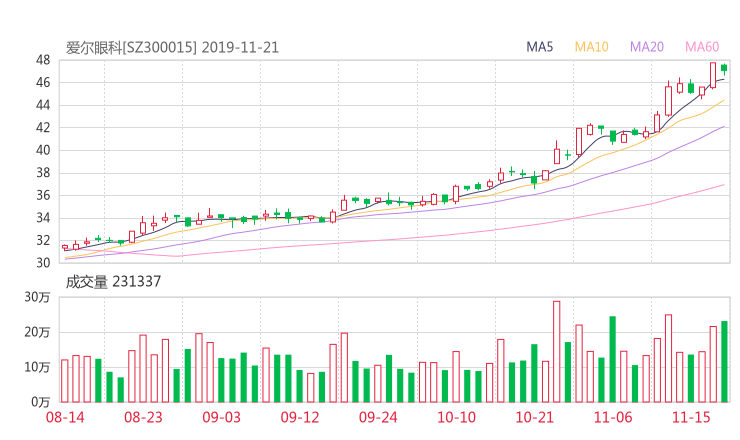Click the 48 price axis label
740x440 pixels.
pyautogui.click(x=42, y=60)
